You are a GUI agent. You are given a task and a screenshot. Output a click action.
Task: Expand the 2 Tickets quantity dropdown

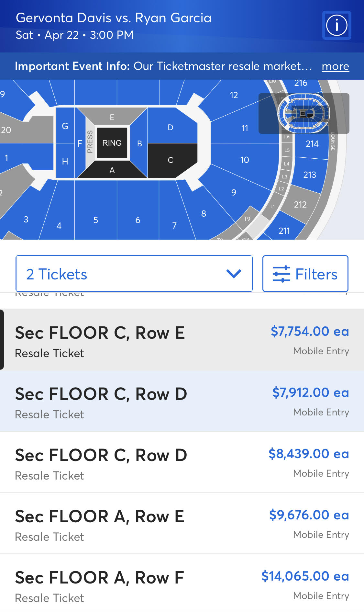[x=134, y=274]
